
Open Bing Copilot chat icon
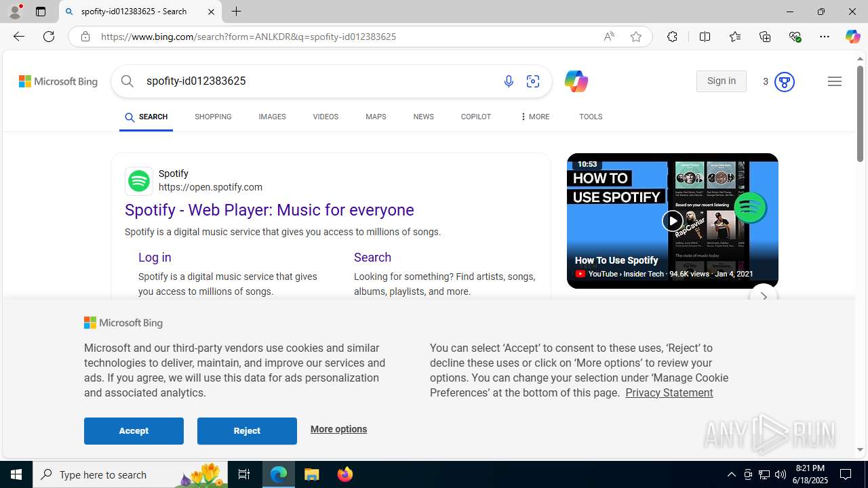(x=576, y=81)
